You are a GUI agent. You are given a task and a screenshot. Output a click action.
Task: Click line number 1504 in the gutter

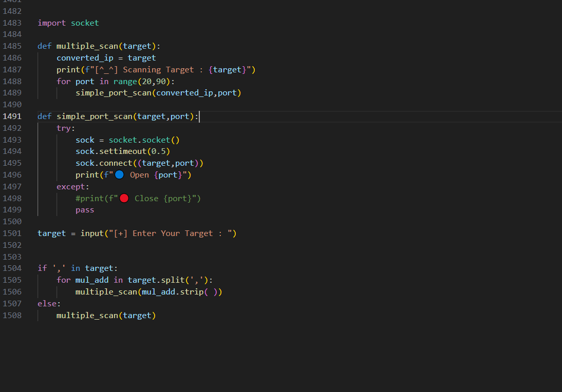coord(12,268)
